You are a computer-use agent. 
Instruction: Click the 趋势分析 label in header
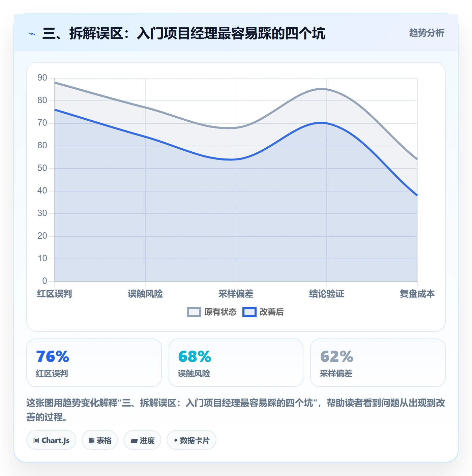(426, 33)
